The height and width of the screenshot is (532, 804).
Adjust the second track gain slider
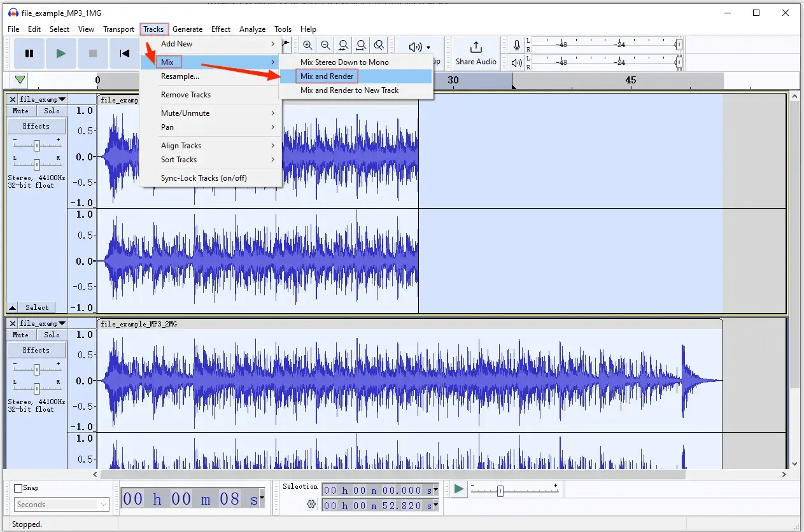point(37,369)
